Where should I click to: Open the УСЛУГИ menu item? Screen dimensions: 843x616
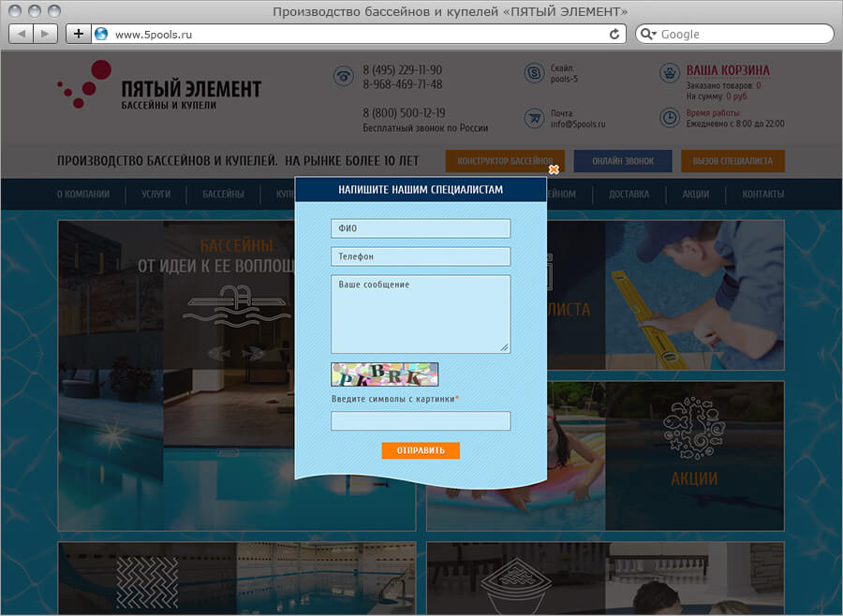click(x=155, y=194)
